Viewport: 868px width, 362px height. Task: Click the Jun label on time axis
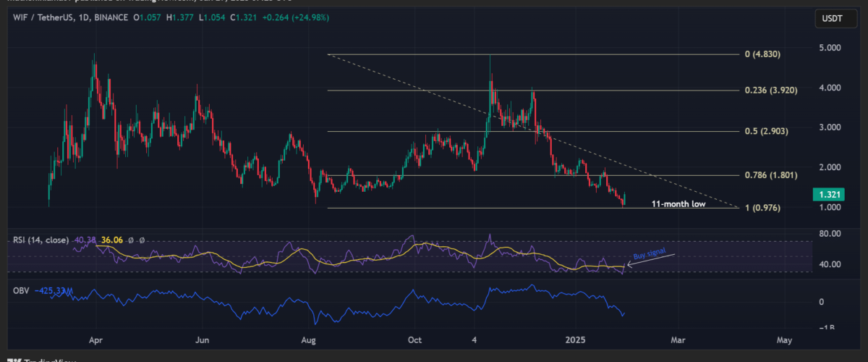[203, 339]
